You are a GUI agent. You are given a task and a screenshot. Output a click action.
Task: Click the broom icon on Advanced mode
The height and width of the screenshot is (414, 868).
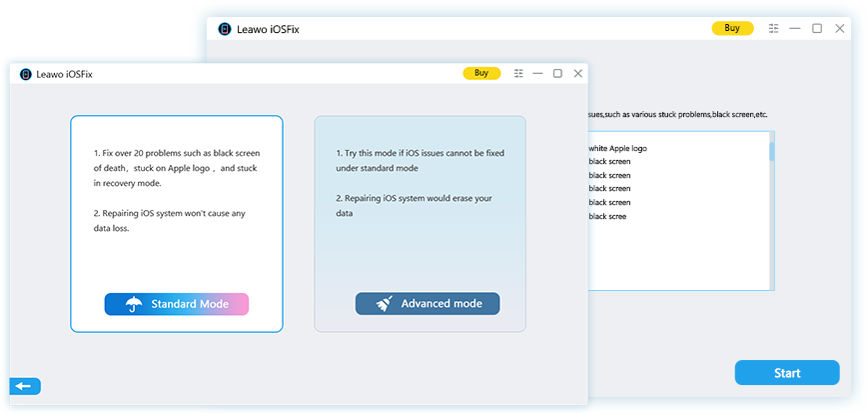(x=385, y=304)
